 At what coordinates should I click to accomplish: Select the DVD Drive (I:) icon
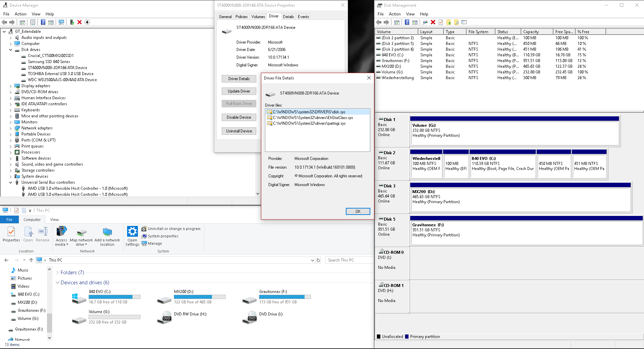click(x=250, y=317)
